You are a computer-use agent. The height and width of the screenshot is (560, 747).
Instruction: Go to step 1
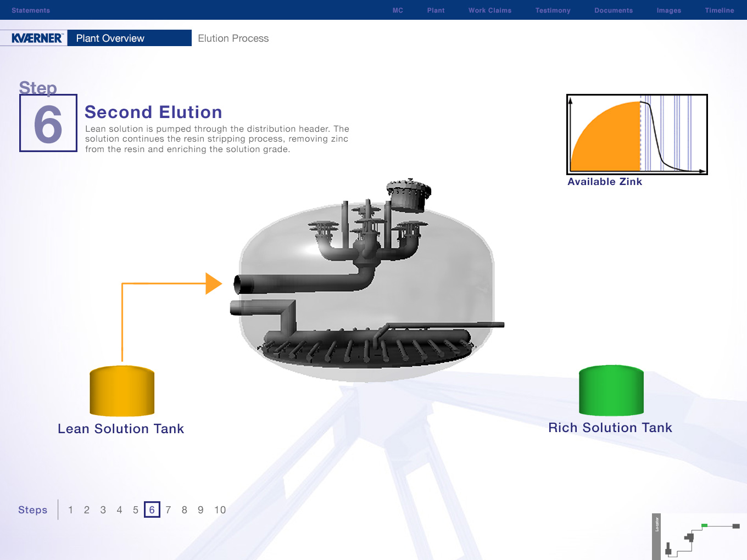(71, 510)
